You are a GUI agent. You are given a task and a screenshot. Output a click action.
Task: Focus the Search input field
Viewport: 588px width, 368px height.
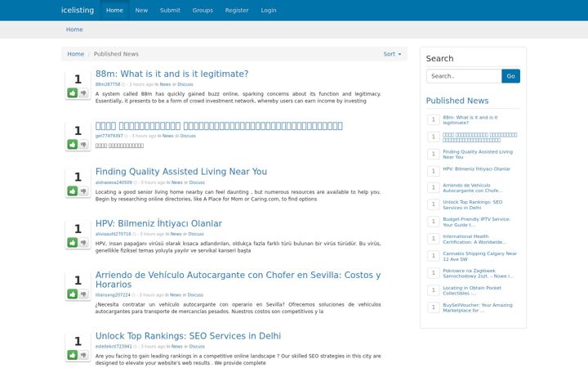coord(464,76)
